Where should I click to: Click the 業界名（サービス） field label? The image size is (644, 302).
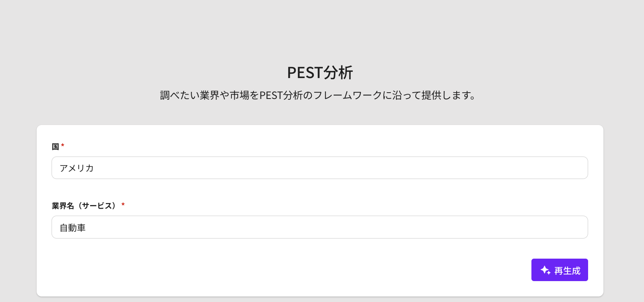84,206
